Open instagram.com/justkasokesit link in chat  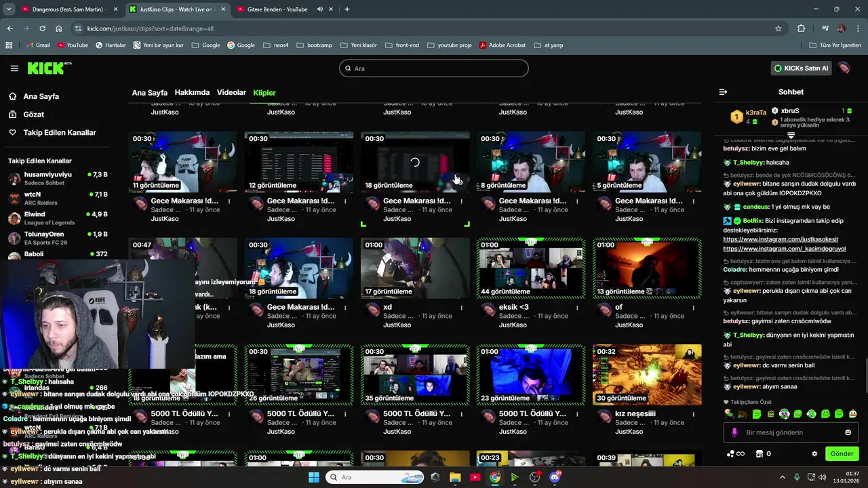[781, 239]
